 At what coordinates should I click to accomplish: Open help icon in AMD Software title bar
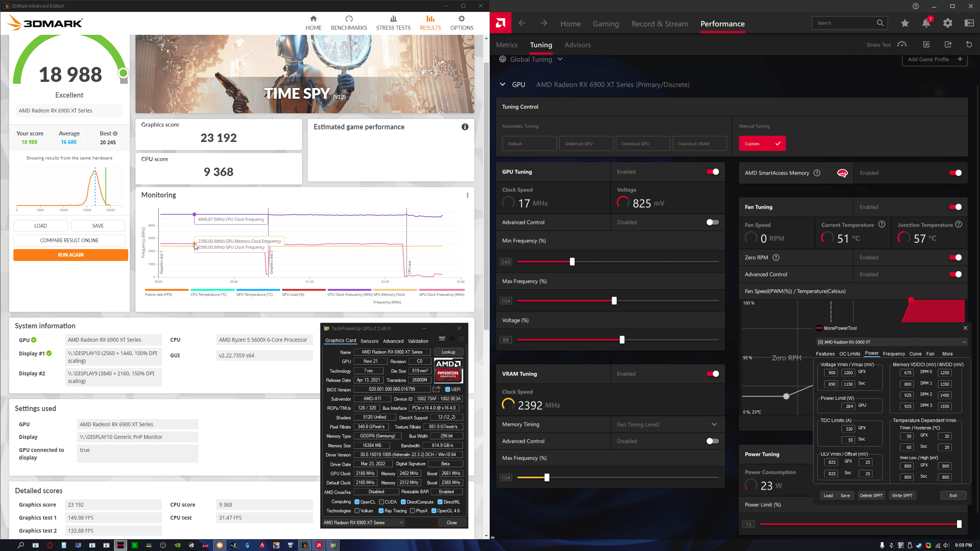point(916,6)
